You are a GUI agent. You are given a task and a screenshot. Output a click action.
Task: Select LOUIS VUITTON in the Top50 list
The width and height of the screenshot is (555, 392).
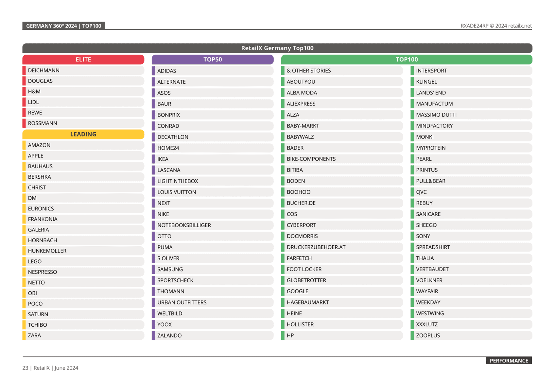pos(213,192)
